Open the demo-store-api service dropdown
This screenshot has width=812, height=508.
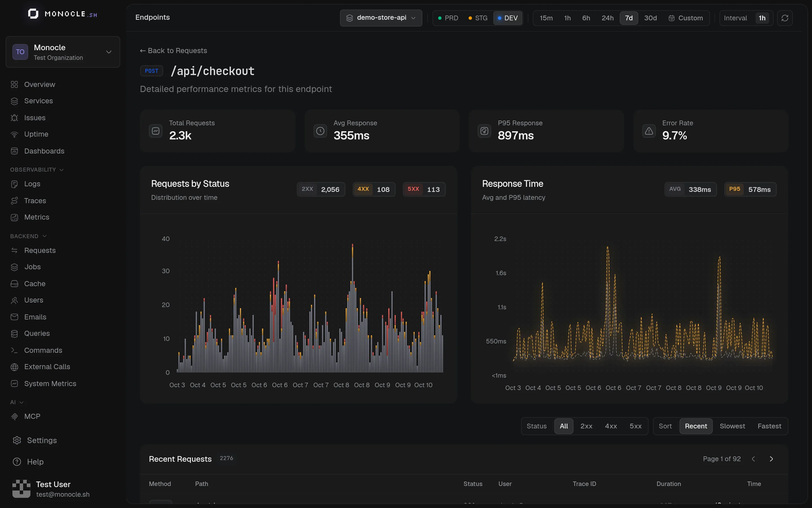(381, 18)
